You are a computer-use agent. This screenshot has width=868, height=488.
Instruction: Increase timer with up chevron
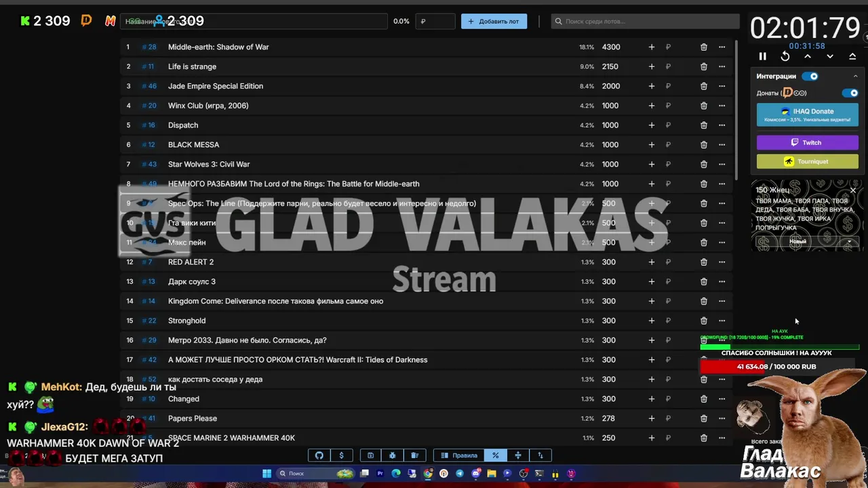point(808,57)
